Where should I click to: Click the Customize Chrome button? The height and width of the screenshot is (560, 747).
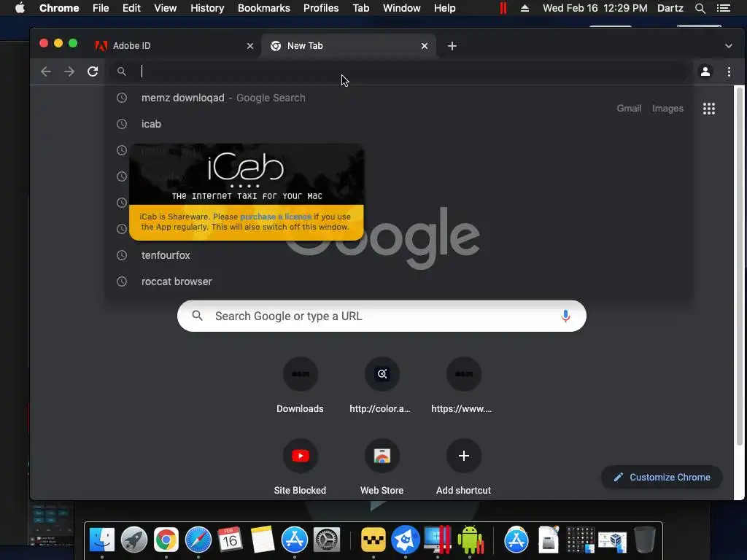click(x=662, y=477)
